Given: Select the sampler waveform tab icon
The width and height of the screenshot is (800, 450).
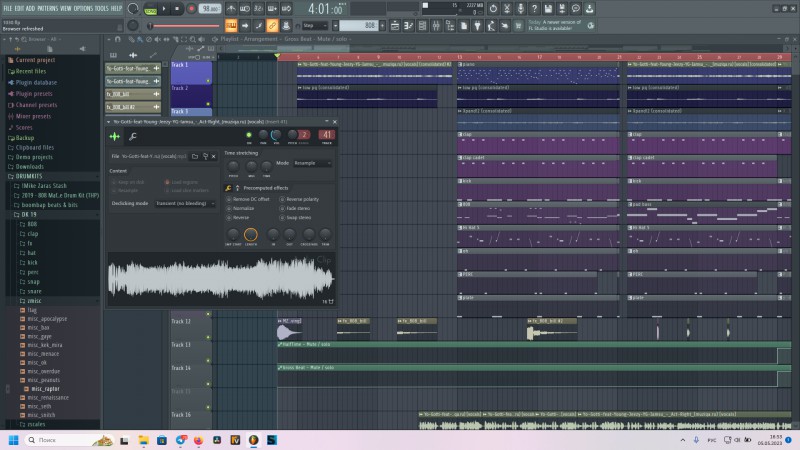Looking at the screenshot, I should [x=115, y=136].
